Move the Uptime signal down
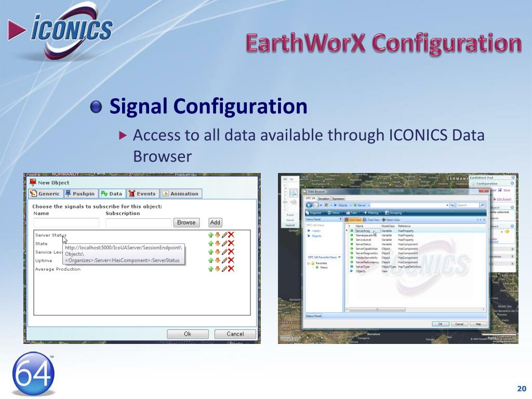This screenshot has height=399, width=532. (218, 260)
